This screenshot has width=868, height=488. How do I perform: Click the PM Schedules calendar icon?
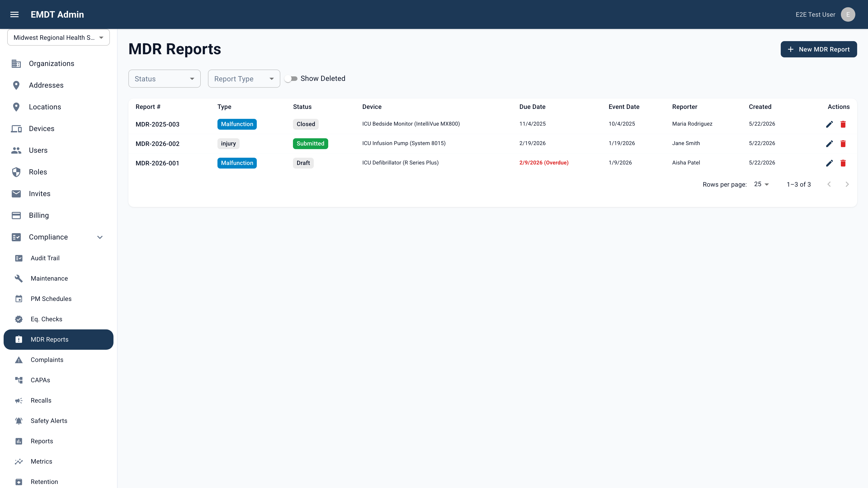coord(19,299)
